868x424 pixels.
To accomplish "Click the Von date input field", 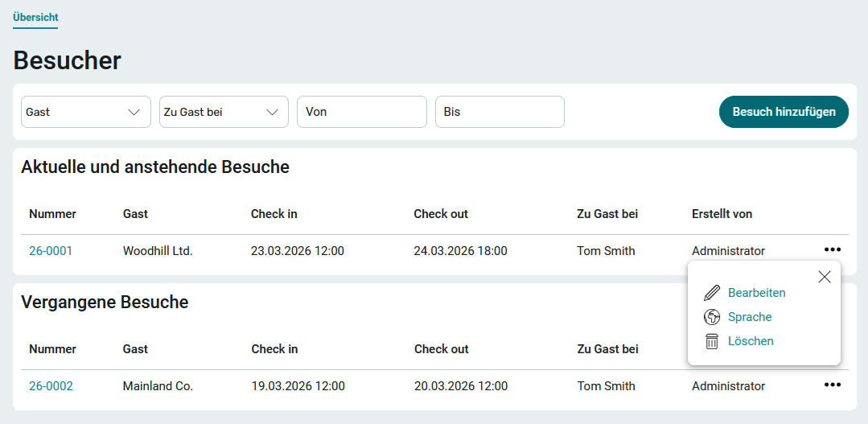I will tap(362, 112).
